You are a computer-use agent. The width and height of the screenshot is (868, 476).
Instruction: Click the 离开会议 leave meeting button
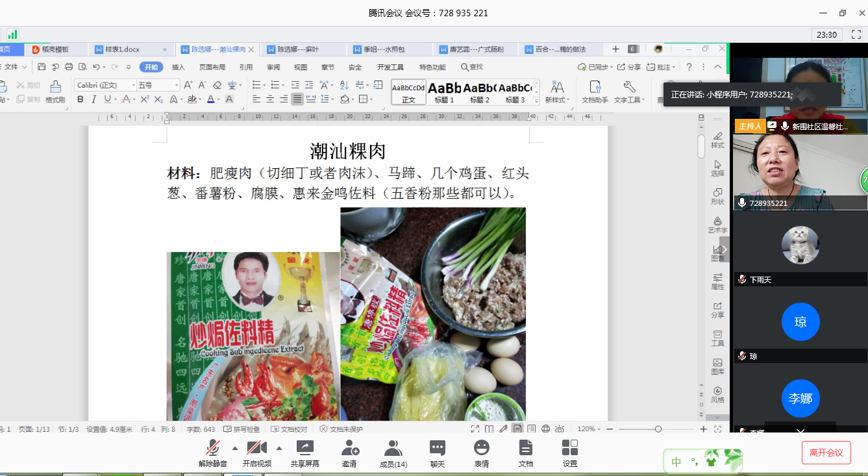coord(826,453)
